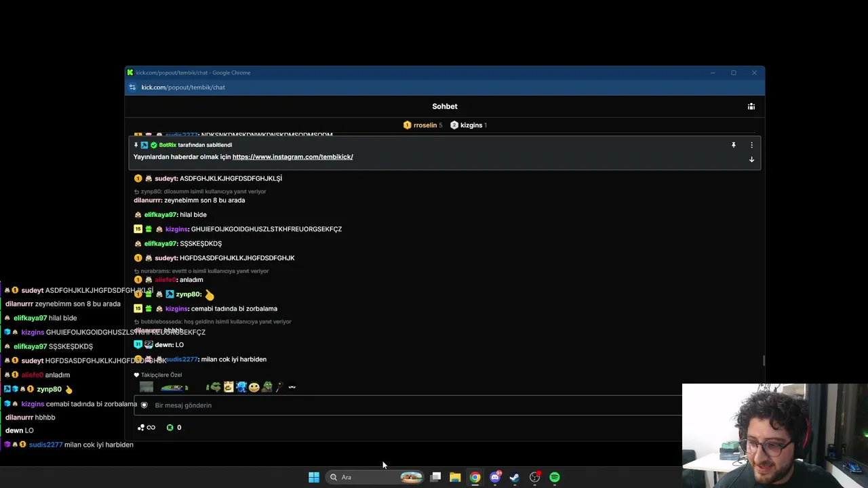The height and width of the screenshot is (488, 868).
Task: Select the golden square emote
Action: 229,387
